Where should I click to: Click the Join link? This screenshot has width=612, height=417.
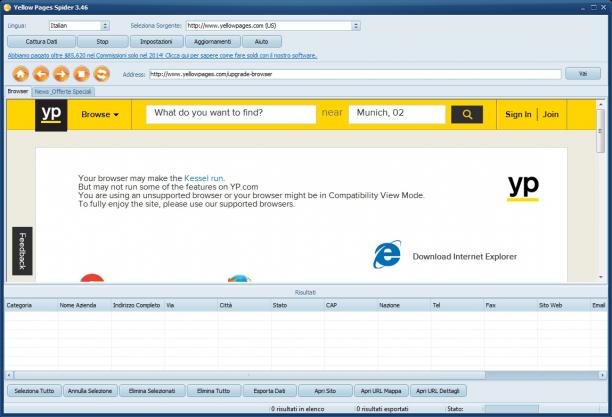tap(551, 114)
